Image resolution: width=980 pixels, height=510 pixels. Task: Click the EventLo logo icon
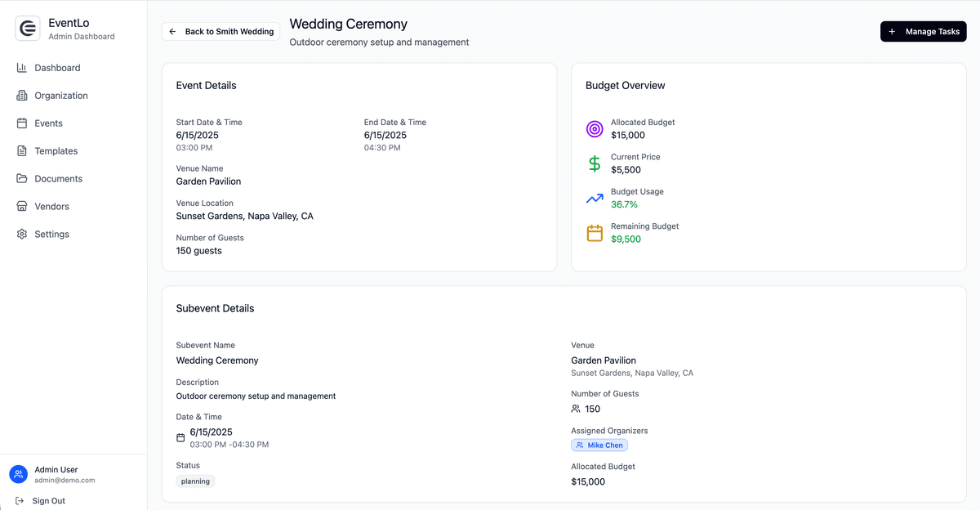pos(27,28)
